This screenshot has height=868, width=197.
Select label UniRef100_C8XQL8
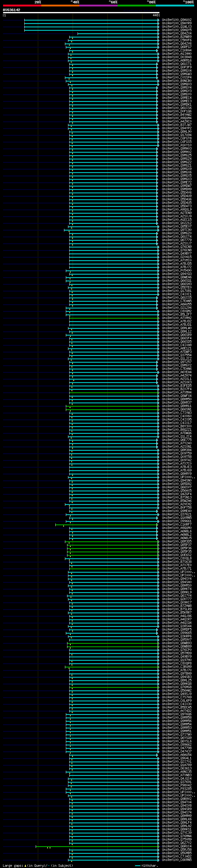coord(177,558)
